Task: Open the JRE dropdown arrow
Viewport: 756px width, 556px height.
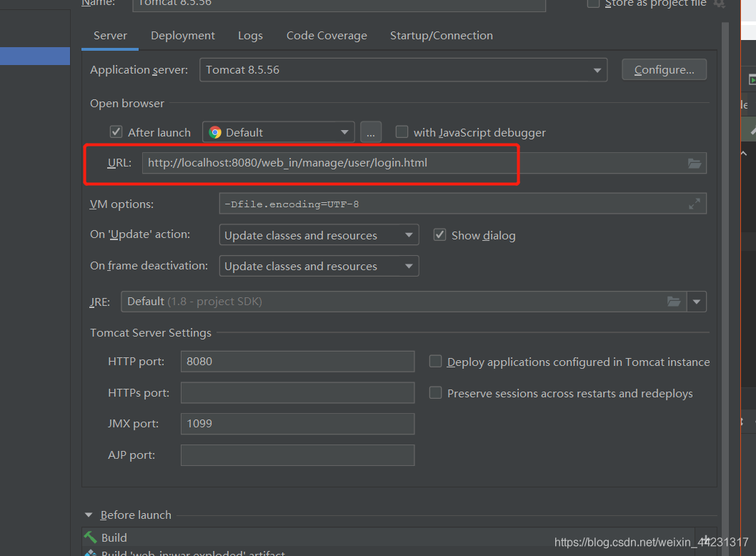Action: (697, 302)
